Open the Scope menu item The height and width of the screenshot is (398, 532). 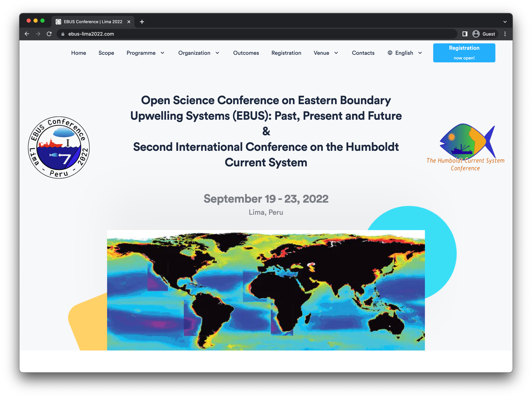click(106, 53)
